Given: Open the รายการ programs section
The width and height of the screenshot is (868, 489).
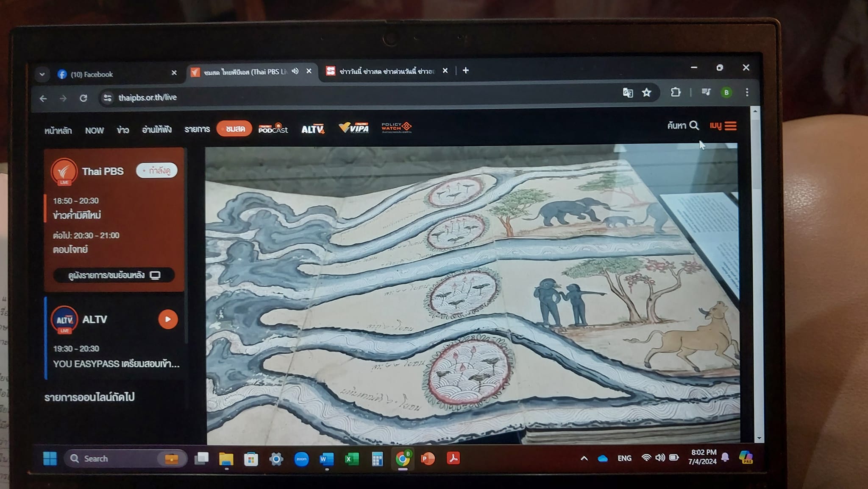Looking at the screenshot, I should point(197,129).
